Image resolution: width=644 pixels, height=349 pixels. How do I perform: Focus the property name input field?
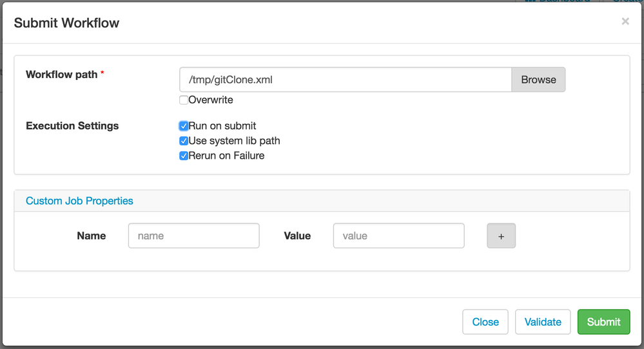tap(193, 236)
